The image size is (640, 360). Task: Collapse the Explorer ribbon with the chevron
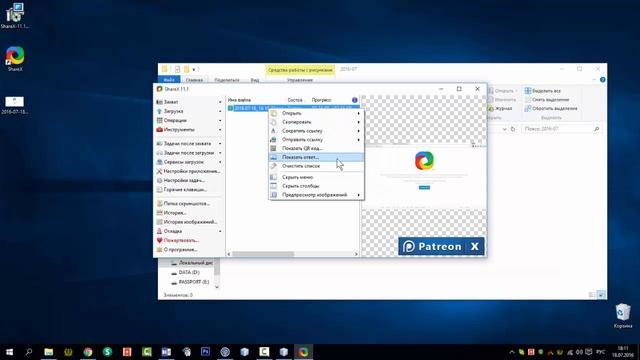[594, 80]
